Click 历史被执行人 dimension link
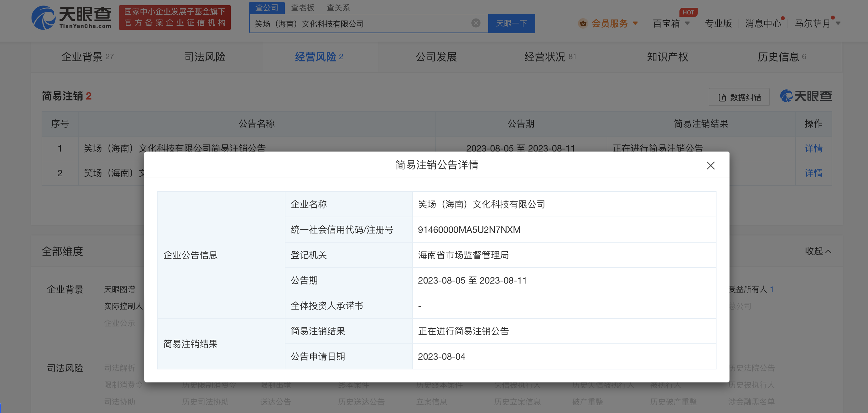 [x=751, y=385]
